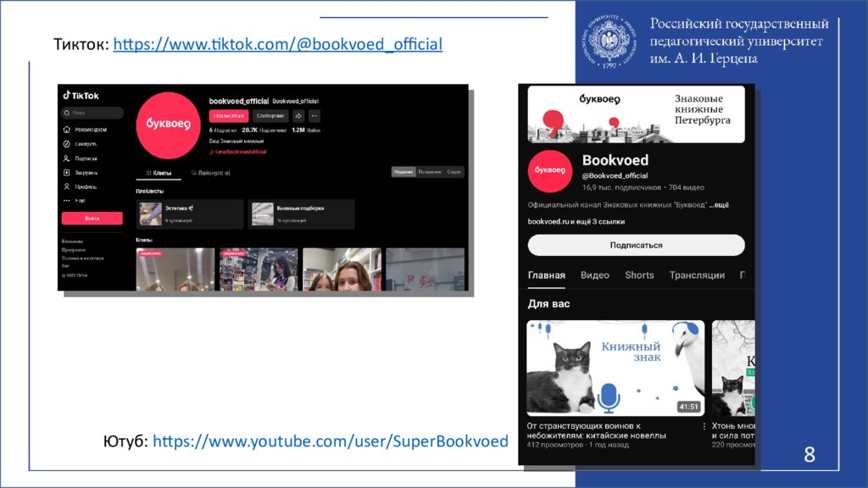Open the second pinned clip with girl reading
868x488 pixels.
pyautogui.click(x=259, y=269)
